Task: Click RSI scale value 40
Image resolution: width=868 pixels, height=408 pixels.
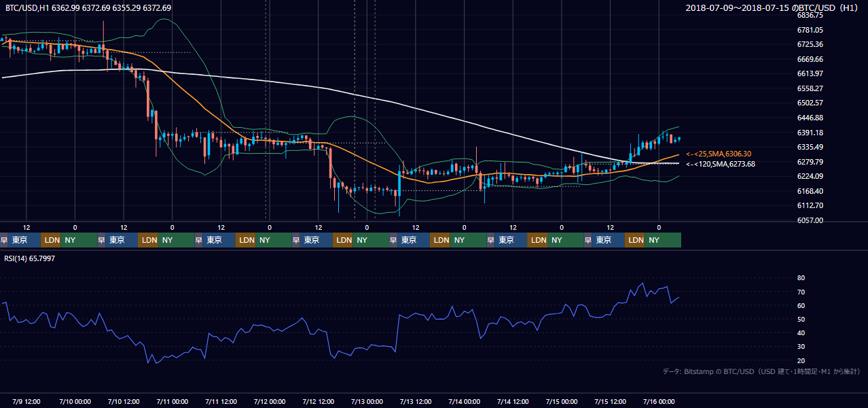Action: point(801,333)
